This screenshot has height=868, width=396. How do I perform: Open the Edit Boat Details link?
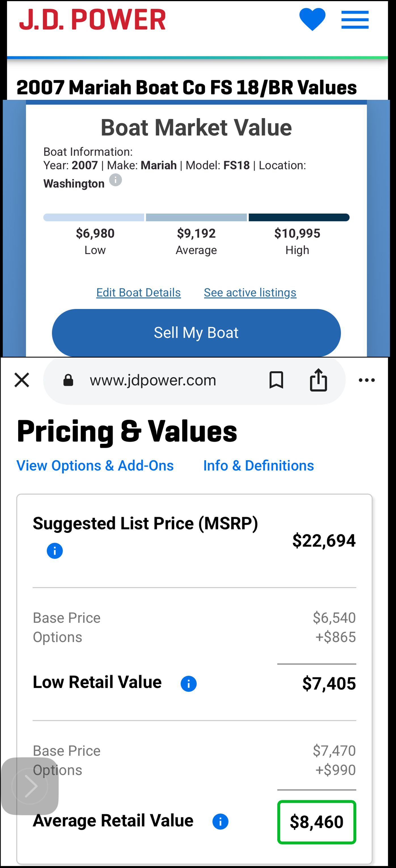coord(138,292)
